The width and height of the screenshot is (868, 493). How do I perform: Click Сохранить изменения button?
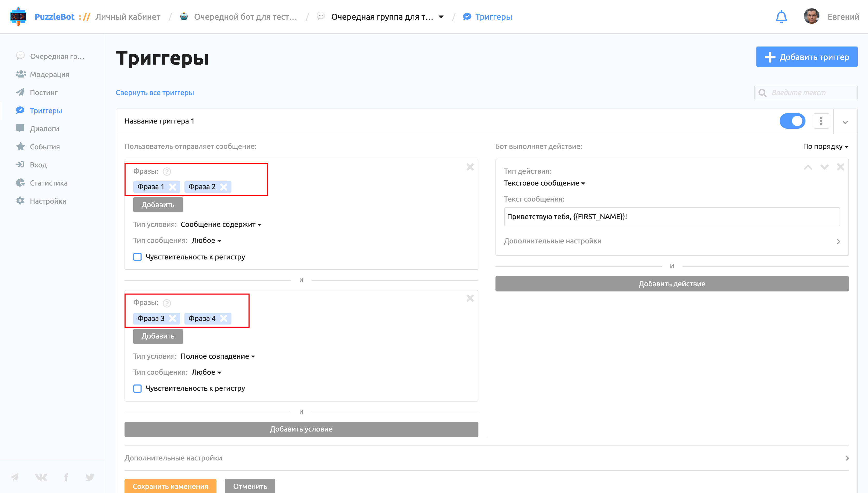click(170, 486)
